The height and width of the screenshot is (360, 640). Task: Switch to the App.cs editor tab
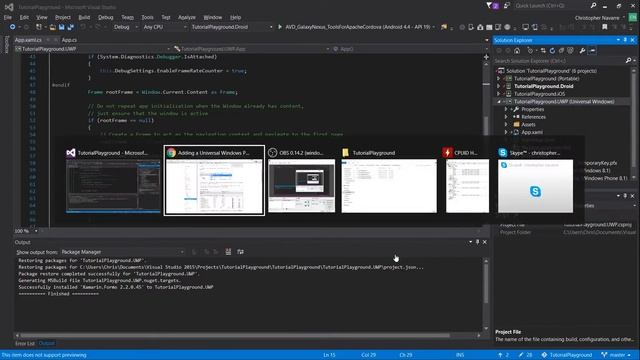click(69, 40)
